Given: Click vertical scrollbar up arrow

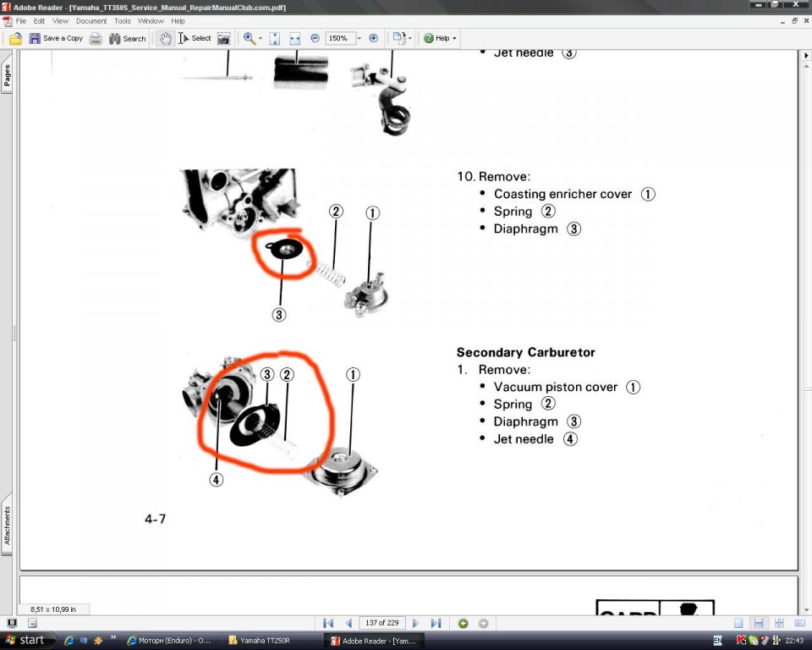Looking at the screenshot, I should click(x=806, y=68).
